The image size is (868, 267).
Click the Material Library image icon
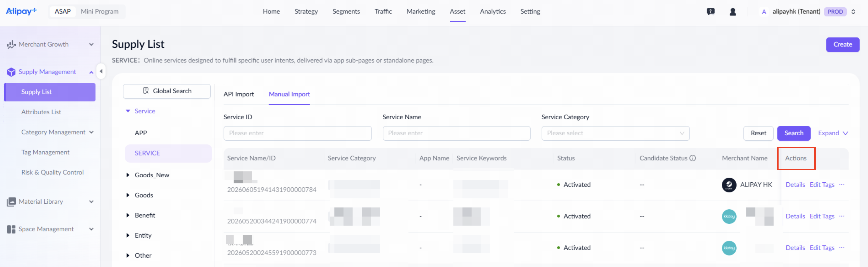coord(11,202)
